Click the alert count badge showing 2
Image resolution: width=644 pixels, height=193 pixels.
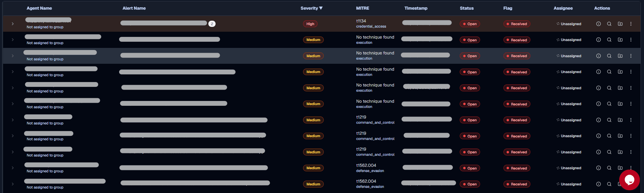tap(212, 24)
